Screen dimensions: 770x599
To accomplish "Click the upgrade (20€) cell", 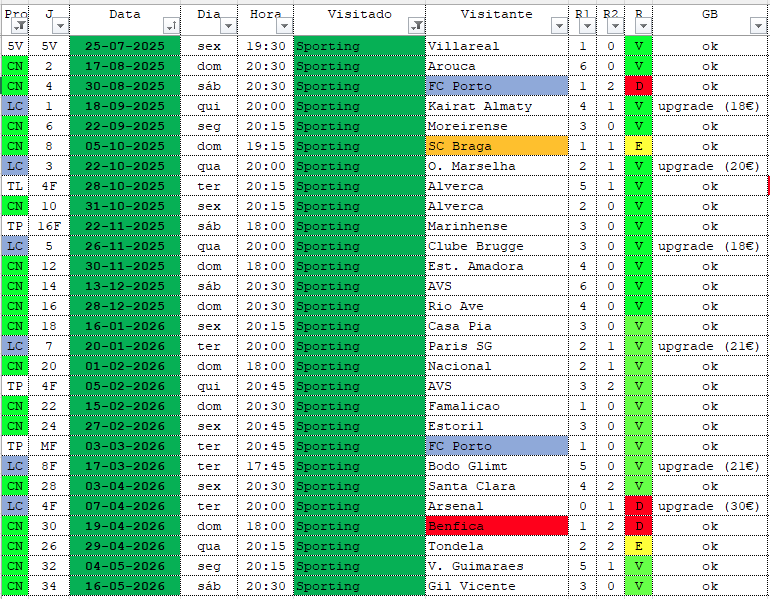I will [710, 166].
